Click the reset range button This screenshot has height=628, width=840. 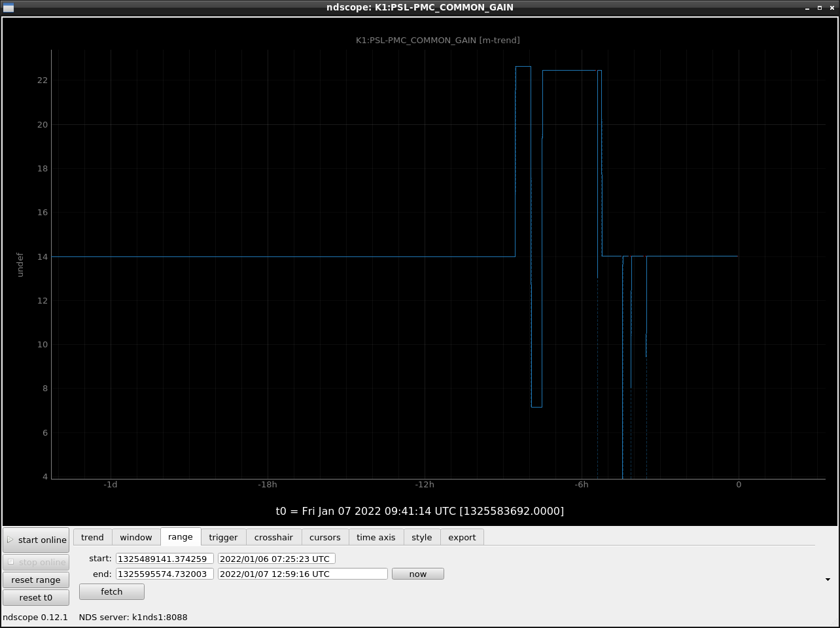[x=36, y=580]
